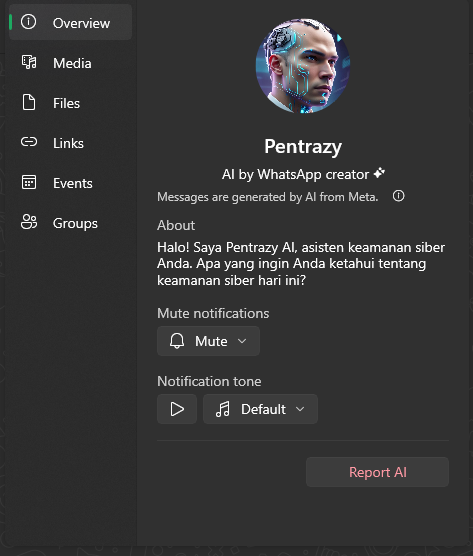The height and width of the screenshot is (556, 473).
Task: Open the Mute notifications dropdown
Action: 208,341
